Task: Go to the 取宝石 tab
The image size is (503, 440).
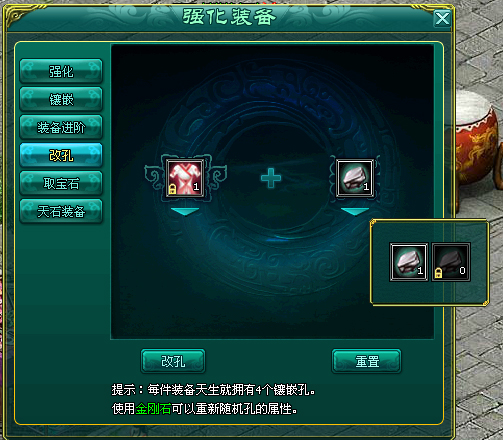Action: point(61,183)
